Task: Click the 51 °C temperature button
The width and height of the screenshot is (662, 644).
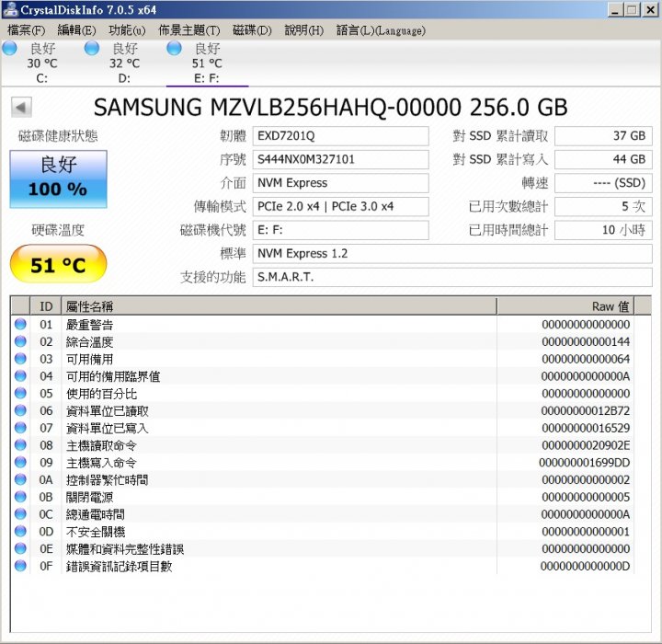Action: [x=58, y=264]
